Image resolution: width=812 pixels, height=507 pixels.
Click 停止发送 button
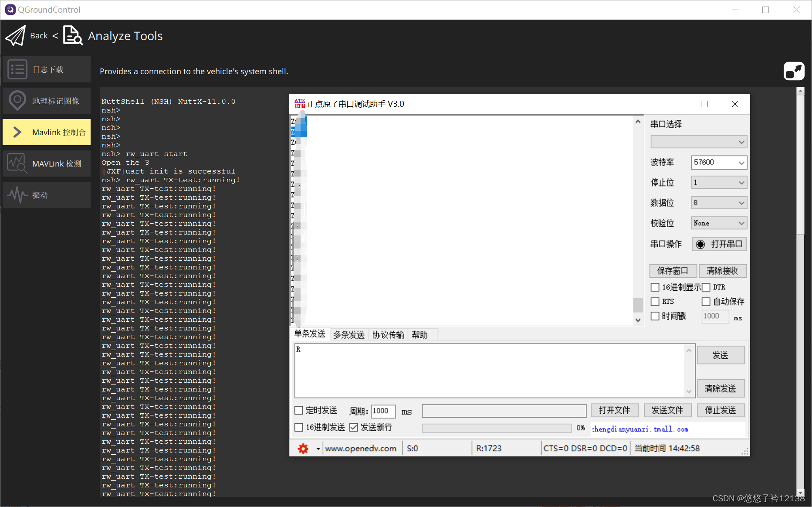[721, 410]
